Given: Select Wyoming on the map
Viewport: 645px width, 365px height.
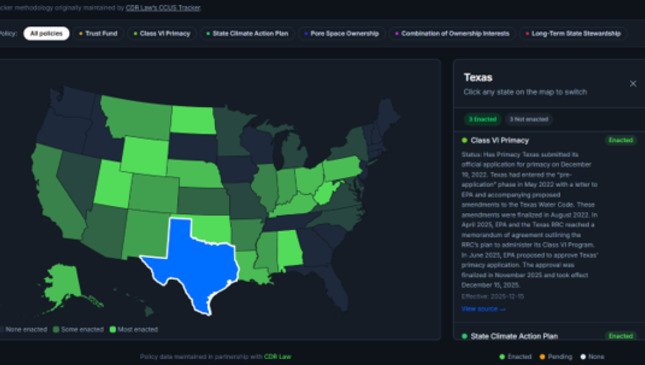Looking at the screenshot, I should (145, 156).
